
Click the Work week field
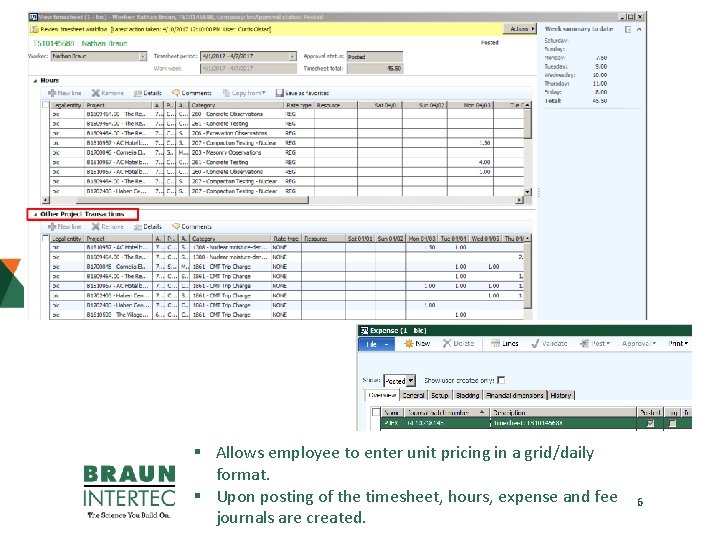(x=248, y=68)
